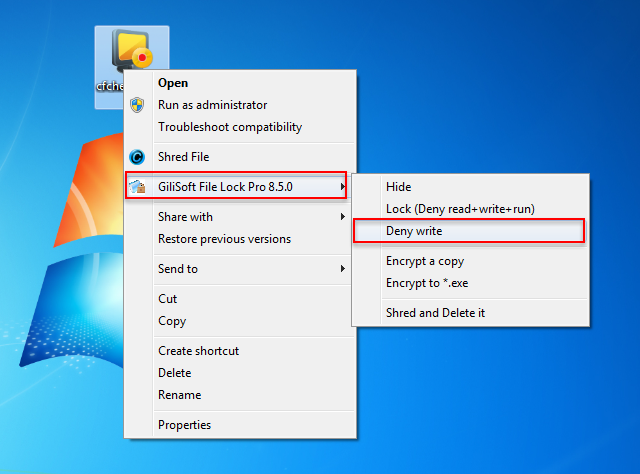Screen dimensions: 640x474
Task: Click the GiliSoft File Lock folder icon
Action: click(x=137, y=187)
